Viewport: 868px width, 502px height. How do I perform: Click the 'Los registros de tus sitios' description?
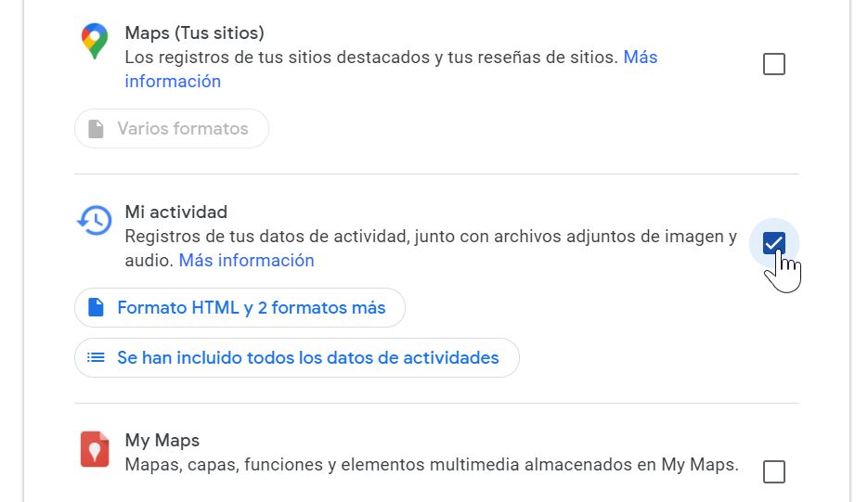point(371,58)
